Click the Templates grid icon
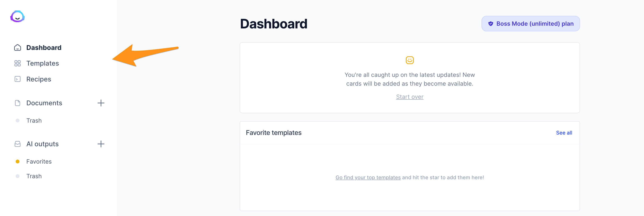Screen dimensions: 644x216 click(18, 64)
